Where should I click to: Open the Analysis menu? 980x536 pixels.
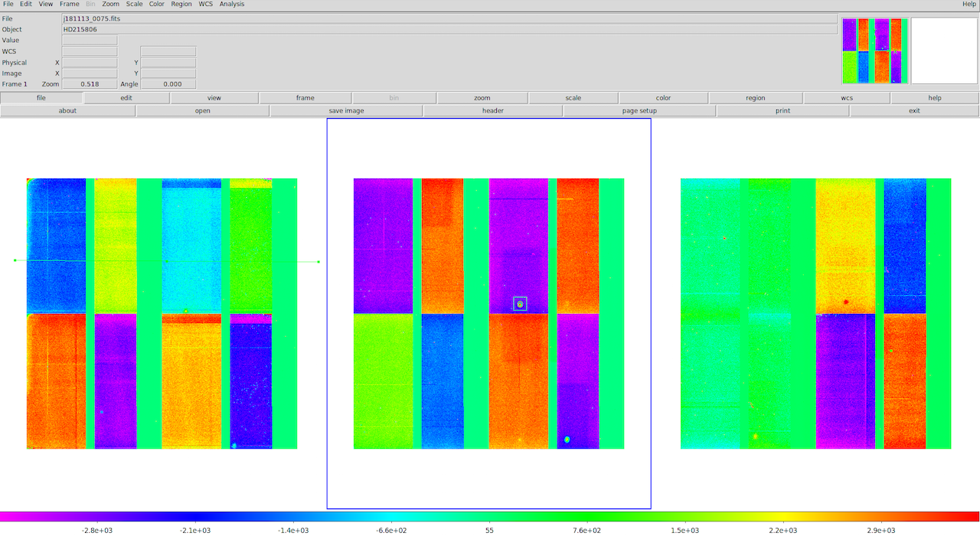click(232, 4)
